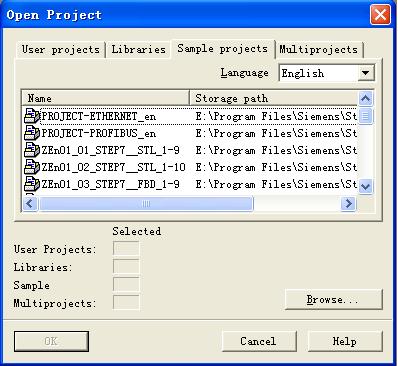Select ZEn01_02_STEP7__STL_1-10 in the list
Screen dimensions: 398x366
(113, 167)
